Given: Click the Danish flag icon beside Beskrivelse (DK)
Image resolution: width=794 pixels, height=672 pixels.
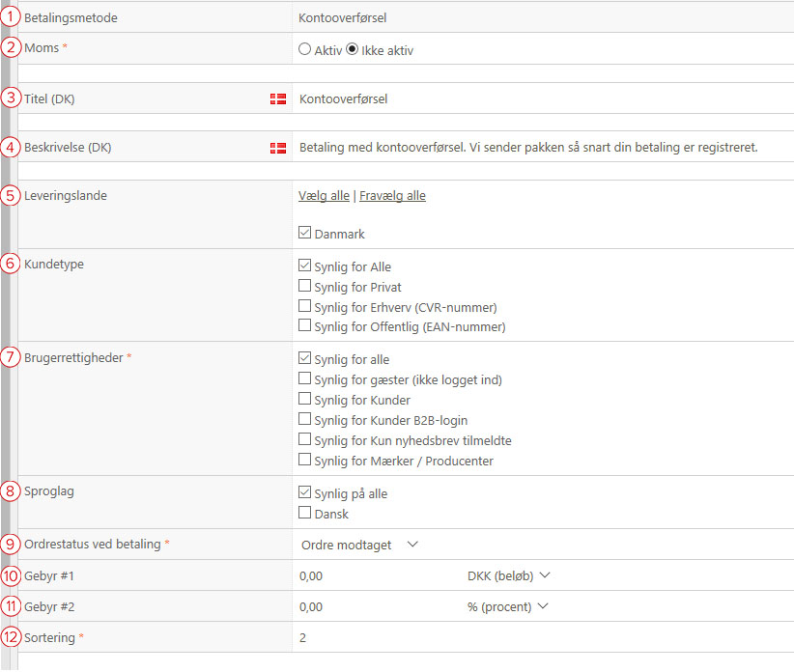Looking at the screenshot, I should coord(278,148).
